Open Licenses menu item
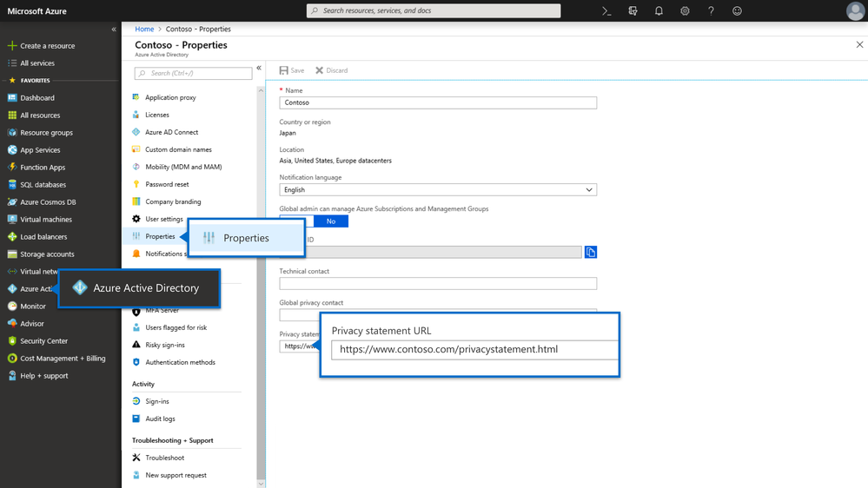 tap(150, 115)
